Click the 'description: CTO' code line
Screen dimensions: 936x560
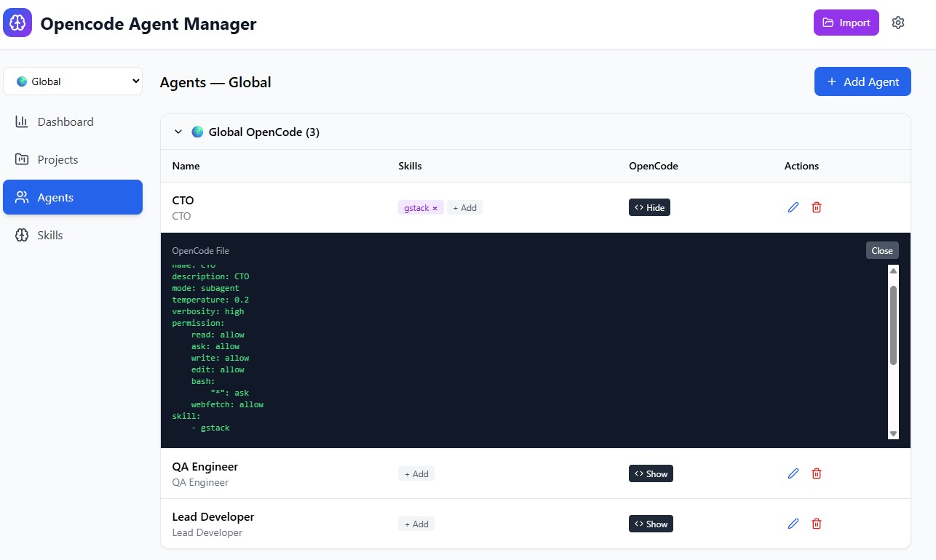point(210,276)
